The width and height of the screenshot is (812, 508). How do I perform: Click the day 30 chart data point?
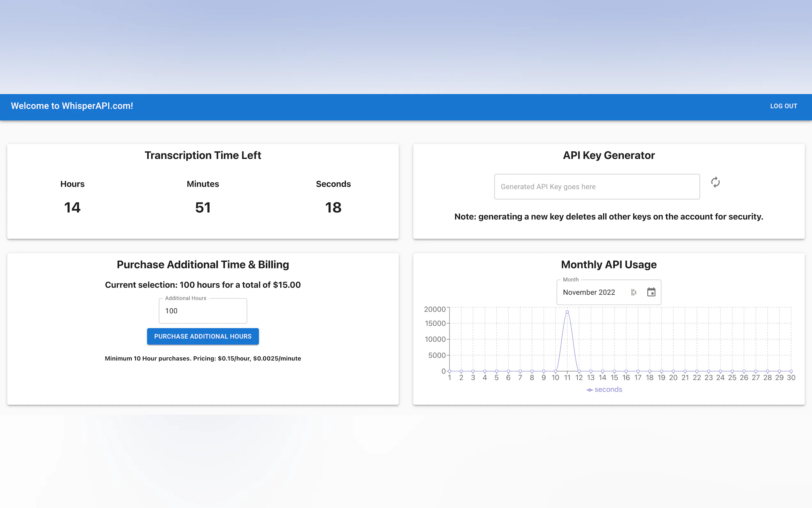[x=791, y=371]
